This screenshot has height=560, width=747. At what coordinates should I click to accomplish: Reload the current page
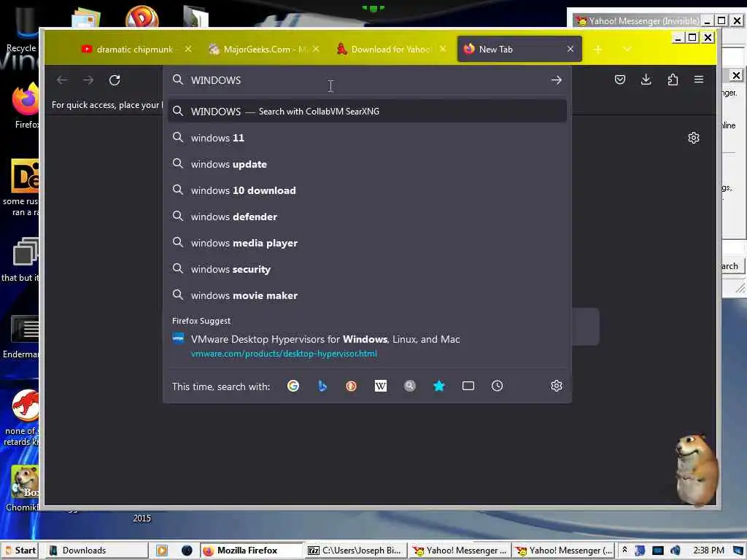pos(115,80)
